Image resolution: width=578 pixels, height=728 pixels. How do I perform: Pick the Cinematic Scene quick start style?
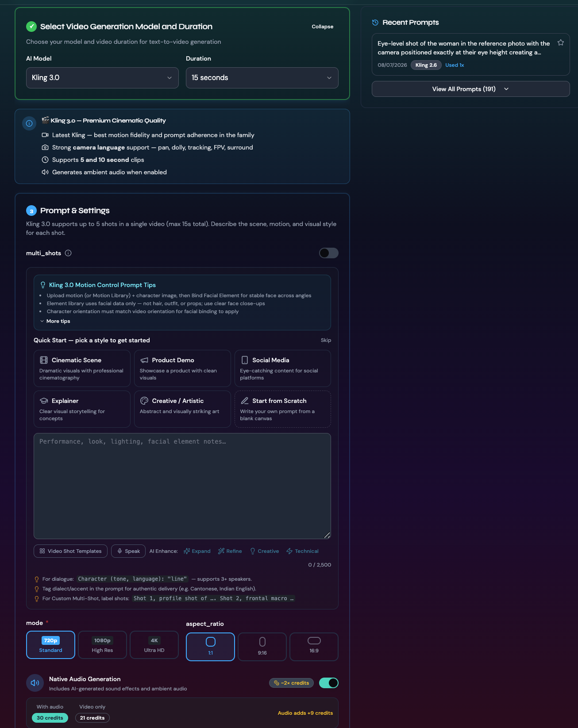pyautogui.click(x=82, y=368)
